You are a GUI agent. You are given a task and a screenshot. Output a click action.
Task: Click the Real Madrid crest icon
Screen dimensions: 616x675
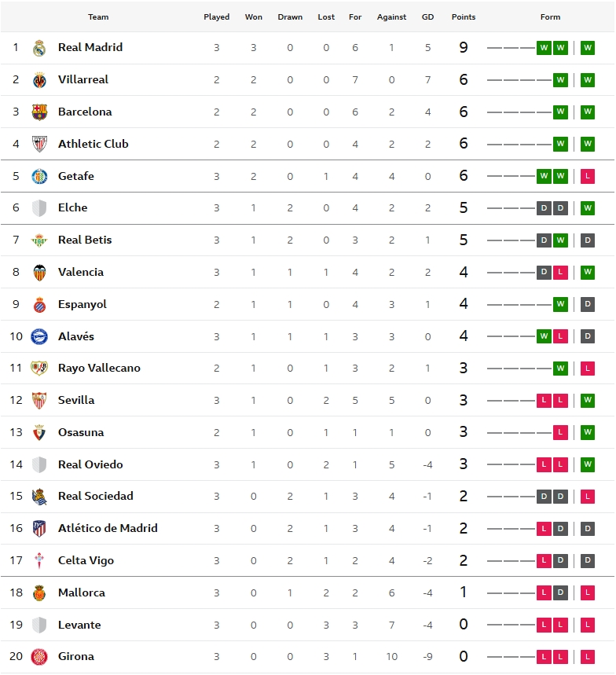pyautogui.click(x=39, y=48)
